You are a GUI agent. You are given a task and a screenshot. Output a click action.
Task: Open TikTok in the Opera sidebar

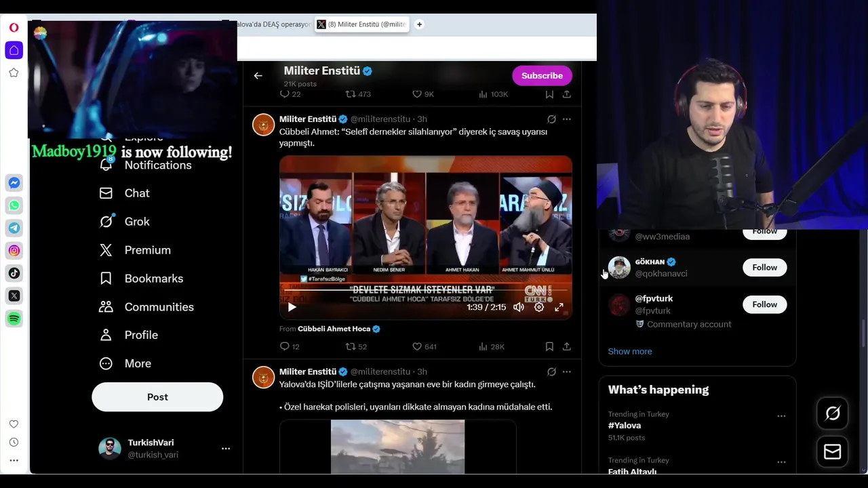[14, 273]
